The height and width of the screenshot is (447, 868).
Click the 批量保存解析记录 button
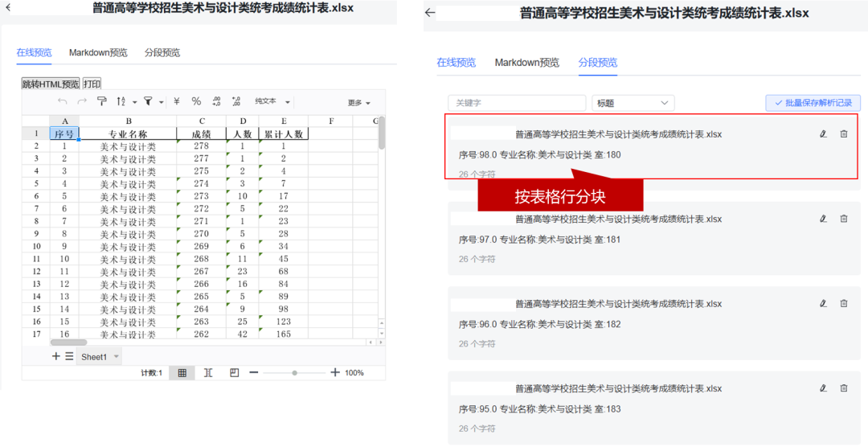[x=813, y=103]
